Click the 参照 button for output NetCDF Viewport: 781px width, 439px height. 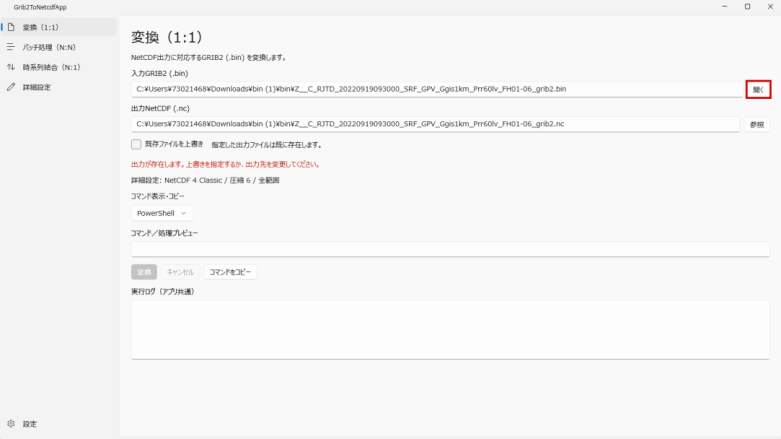(x=757, y=125)
